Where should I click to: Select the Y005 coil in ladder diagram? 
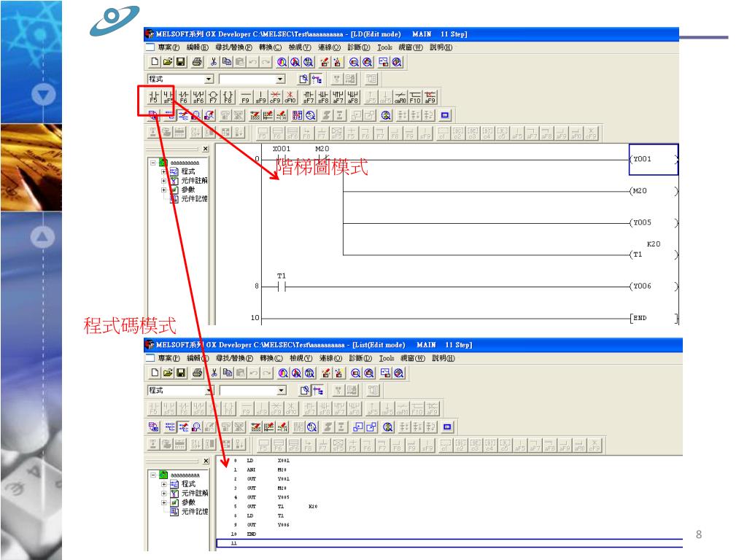point(653,223)
